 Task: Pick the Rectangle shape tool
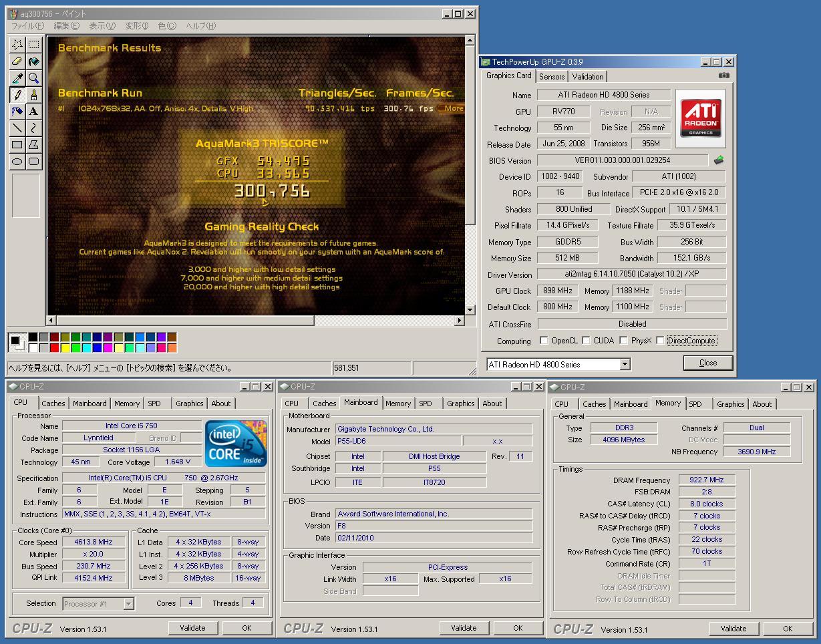(x=17, y=145)
